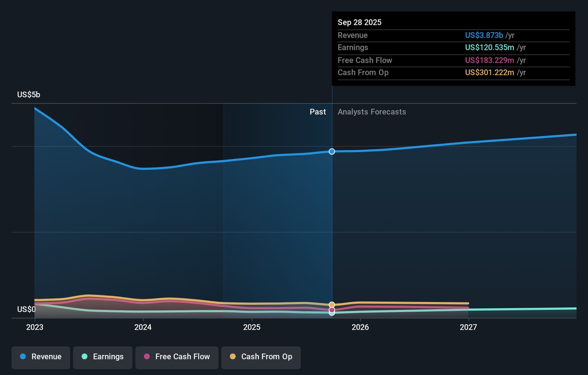Click the 2023 x-axis label
This screenshot has height=375, width=588.
click(35, 327)
